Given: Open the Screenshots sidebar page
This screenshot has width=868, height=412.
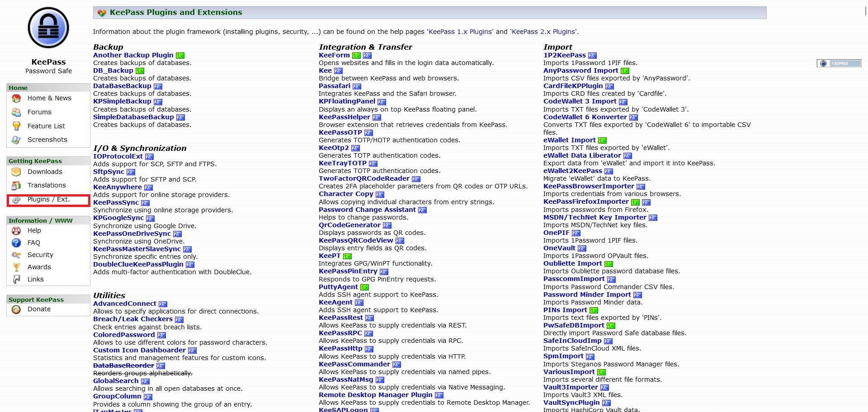Looking at the screenshot, I should [x=47, y=140].
